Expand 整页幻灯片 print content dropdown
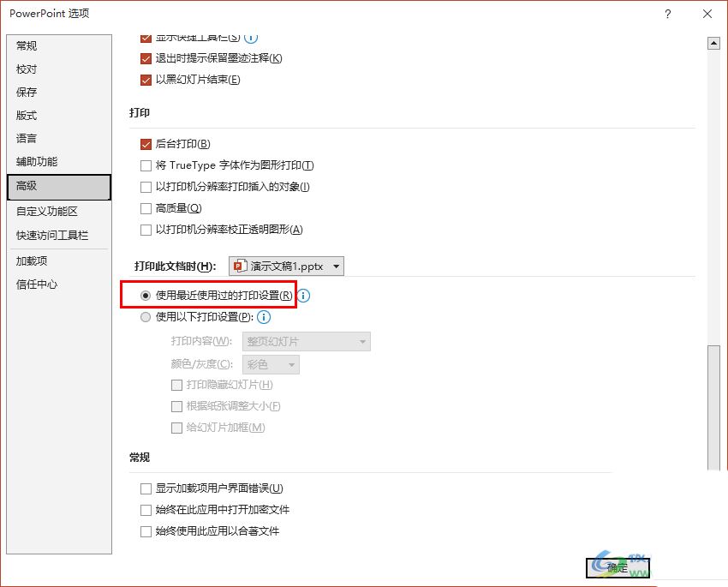Image resolution: width=728 pixels, height=587 pixels. [307, 342]
